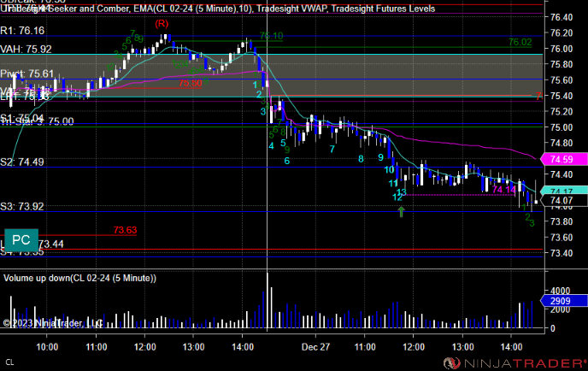Click the 74.07 last price tag
The image size is (588, 371).
563,201
